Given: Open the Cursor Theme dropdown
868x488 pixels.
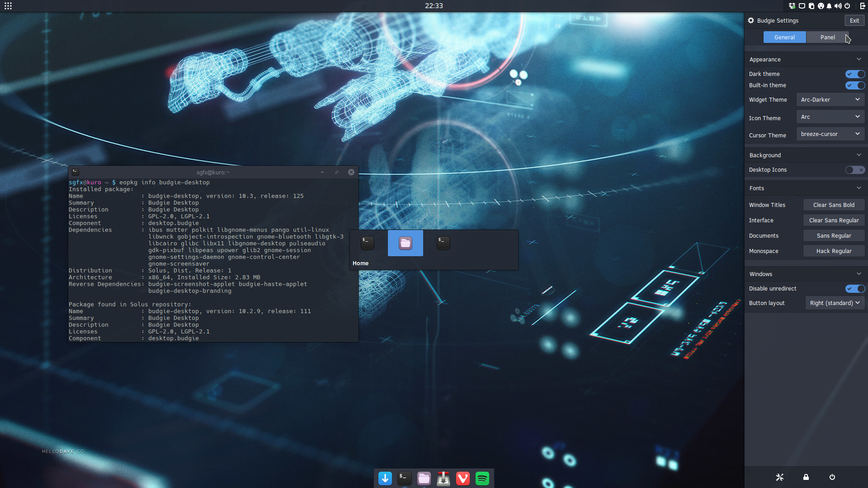Looking at the screenshot, I should click(830, 134).
